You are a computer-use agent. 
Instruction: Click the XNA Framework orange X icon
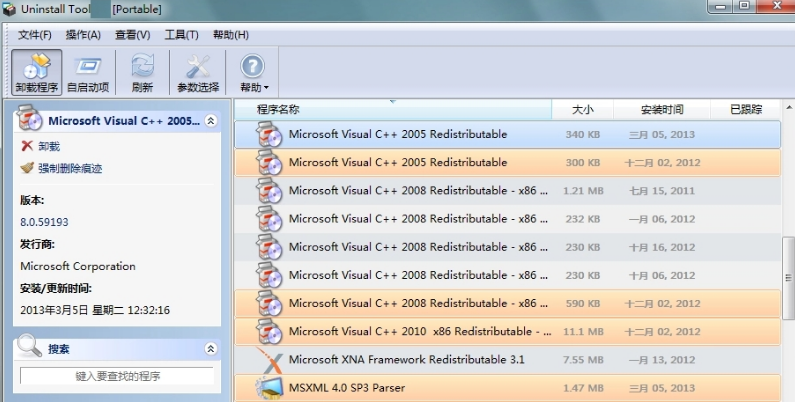point(269,360)
